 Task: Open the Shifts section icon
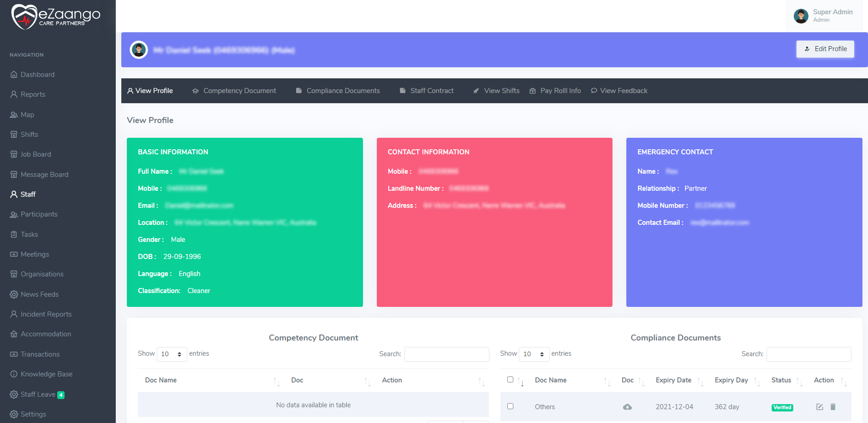point(14,134)
